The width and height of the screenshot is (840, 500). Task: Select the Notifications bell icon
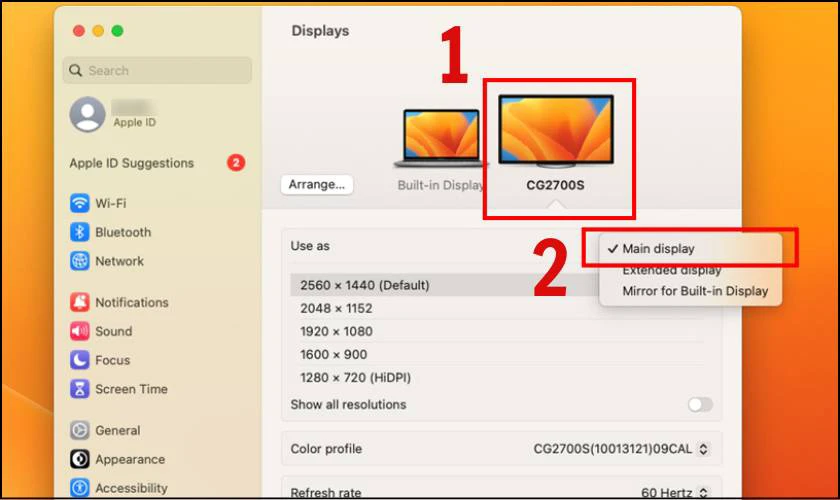pyautogui.click(x=80, y=302)
